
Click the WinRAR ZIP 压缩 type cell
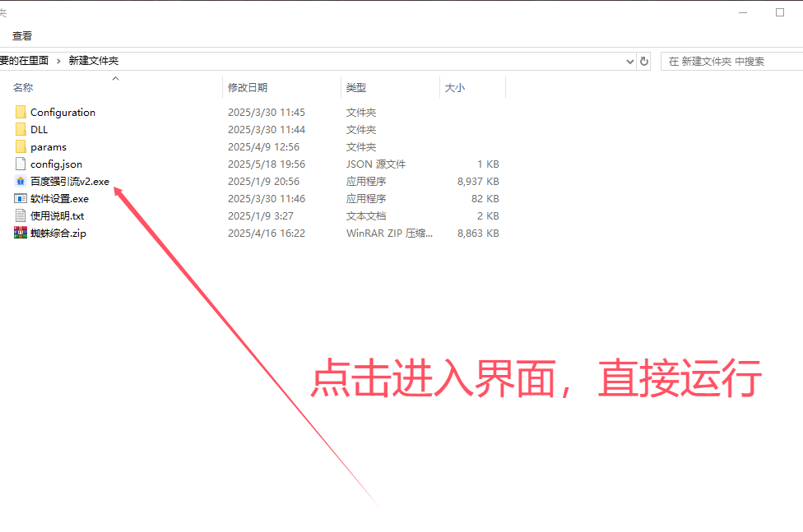pyautogui.click(x=389, y=233)
